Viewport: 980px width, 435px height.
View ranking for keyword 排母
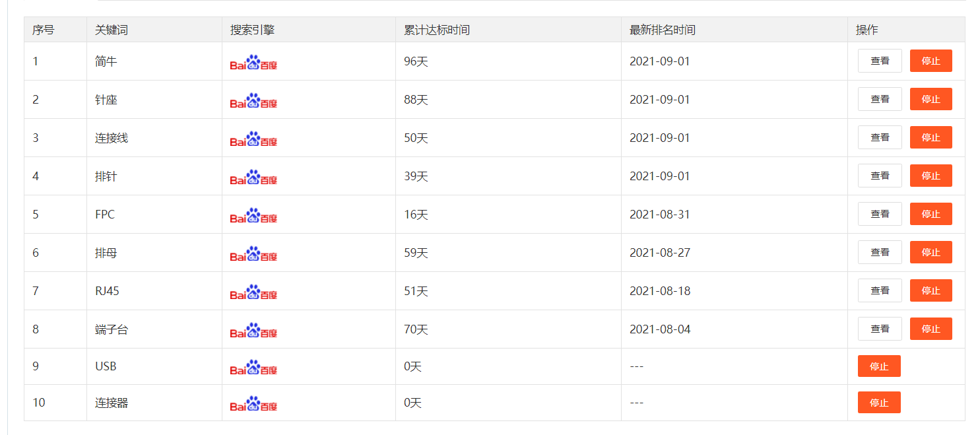tap(879, 252)
